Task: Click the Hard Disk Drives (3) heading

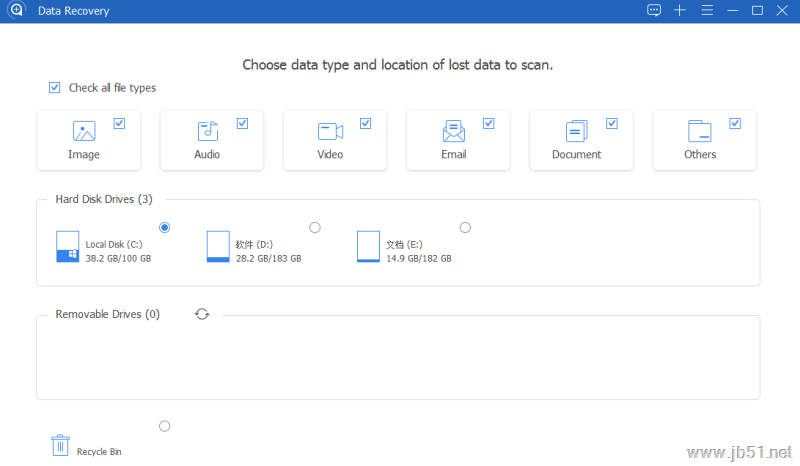Action: pyautogui.click(x=104, y=199)
